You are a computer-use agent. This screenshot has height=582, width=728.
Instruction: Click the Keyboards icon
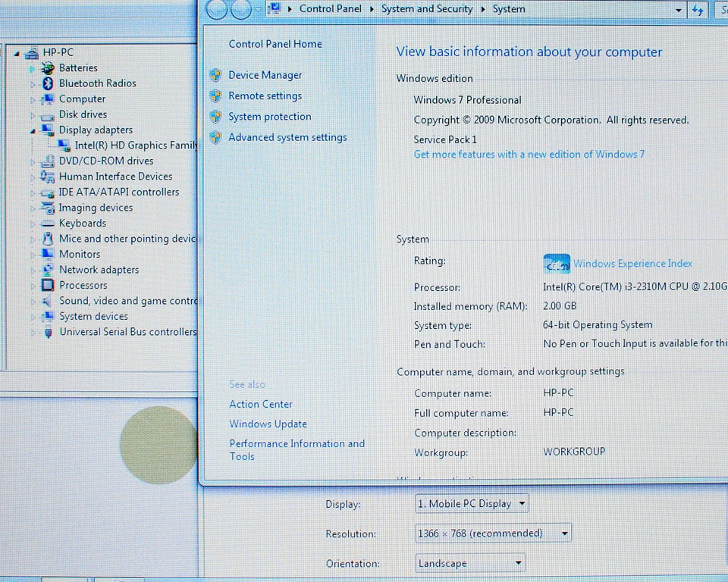(47, 224)
